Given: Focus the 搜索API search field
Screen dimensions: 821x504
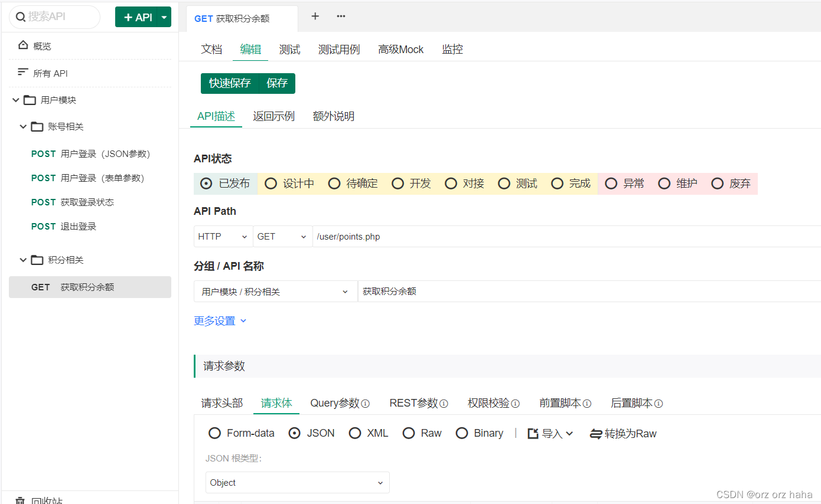Looking at the screenshot, I should [x=54, y=17].
